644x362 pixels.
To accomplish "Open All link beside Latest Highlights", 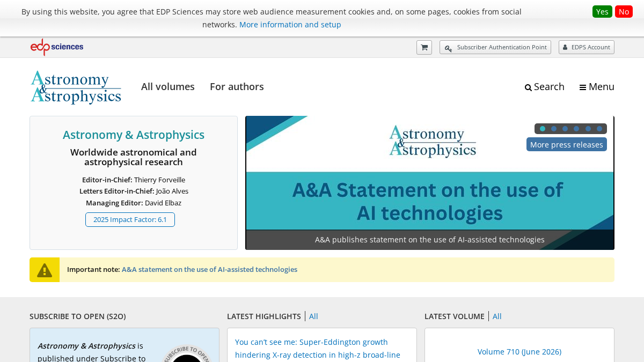I will point(313,316).
